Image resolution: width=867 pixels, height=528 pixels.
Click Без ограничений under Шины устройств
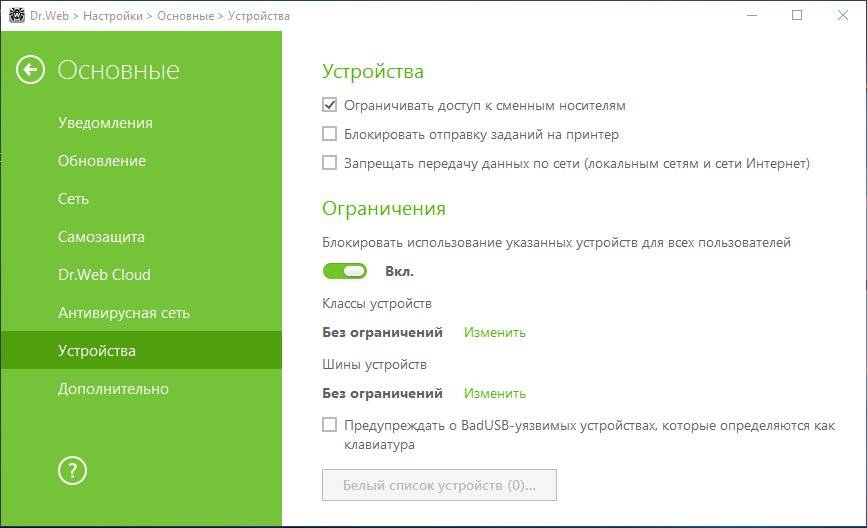[383, 393]
